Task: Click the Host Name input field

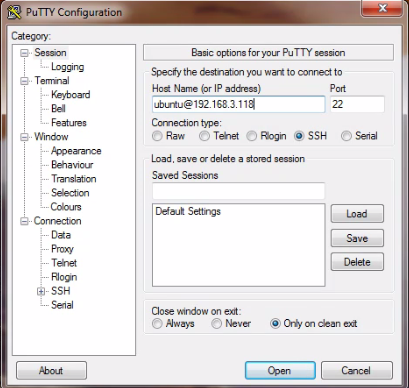Action: [x=238, y=104]
